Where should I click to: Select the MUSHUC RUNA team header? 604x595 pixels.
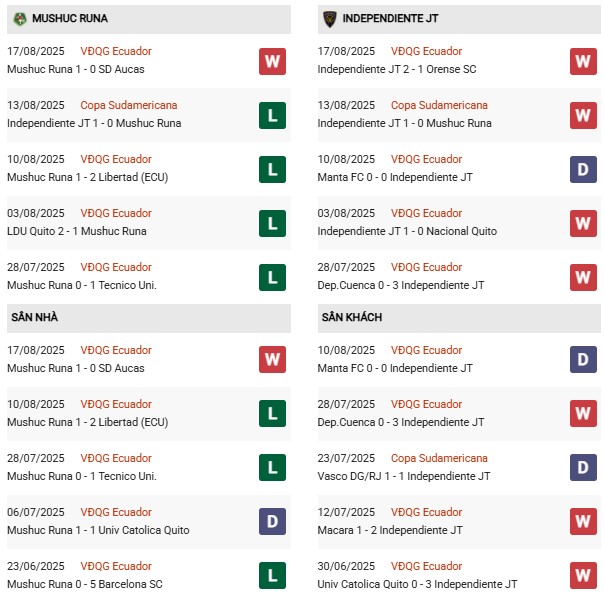pos(149,19)
